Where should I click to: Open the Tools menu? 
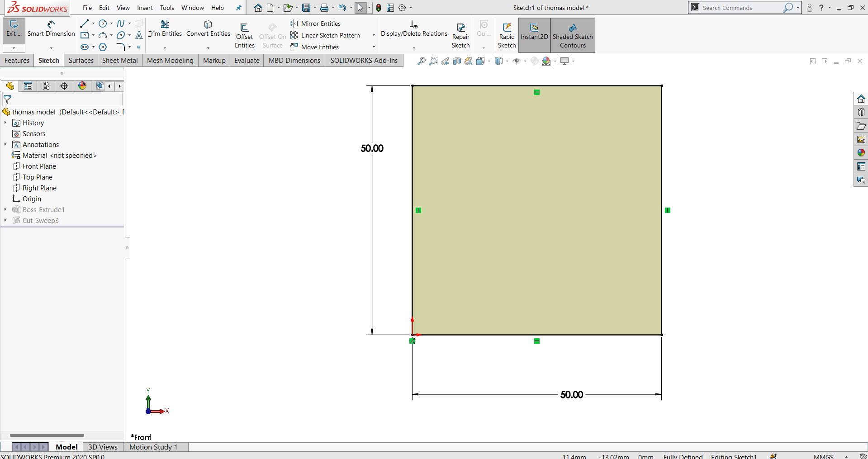pos(167,8)
